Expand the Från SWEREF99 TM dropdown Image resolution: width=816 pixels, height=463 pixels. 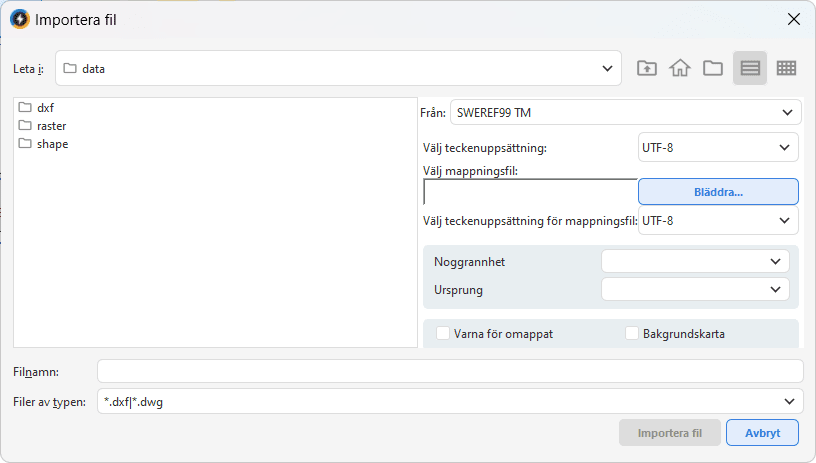[625, 112]
